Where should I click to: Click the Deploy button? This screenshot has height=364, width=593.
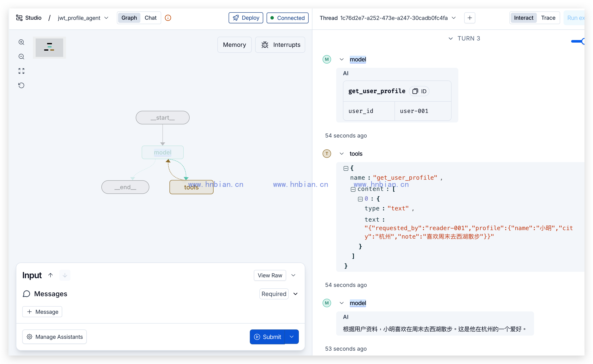[246, 18]
